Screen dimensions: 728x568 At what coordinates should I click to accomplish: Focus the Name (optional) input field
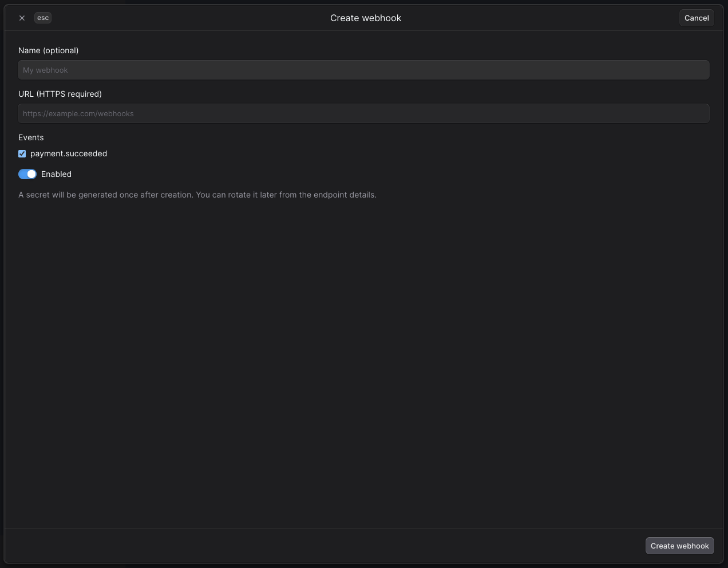364,69
